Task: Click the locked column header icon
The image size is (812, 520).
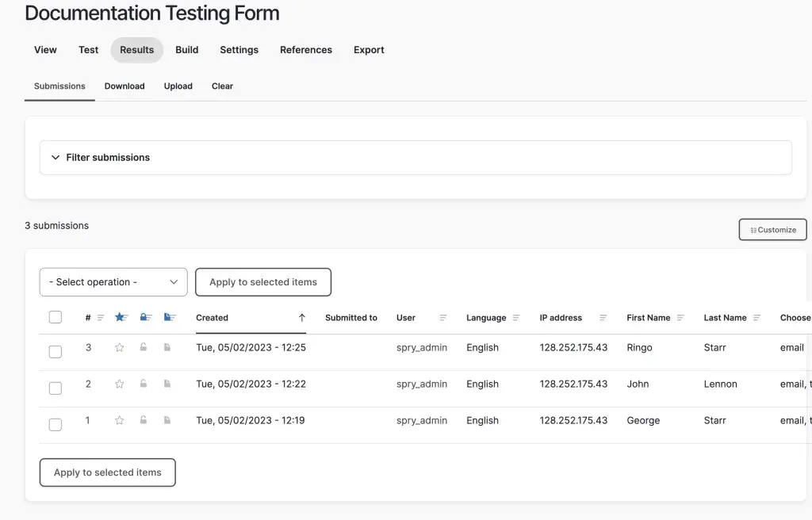Action: (x=145, y=317)
